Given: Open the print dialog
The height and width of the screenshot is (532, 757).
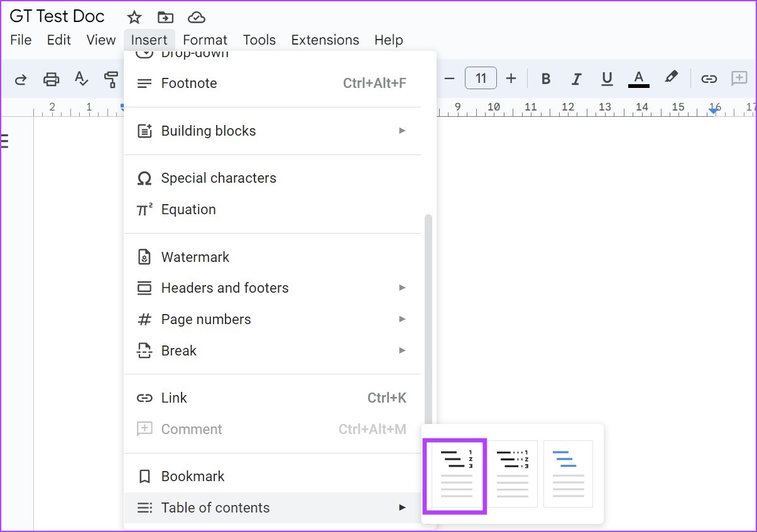Looking at the screenshot, I should [51, 79].
